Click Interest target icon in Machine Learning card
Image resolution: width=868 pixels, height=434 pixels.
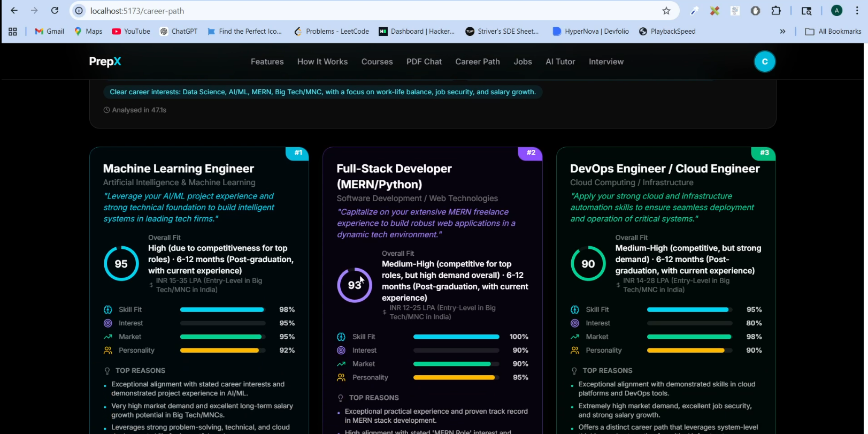pos(108,323)
